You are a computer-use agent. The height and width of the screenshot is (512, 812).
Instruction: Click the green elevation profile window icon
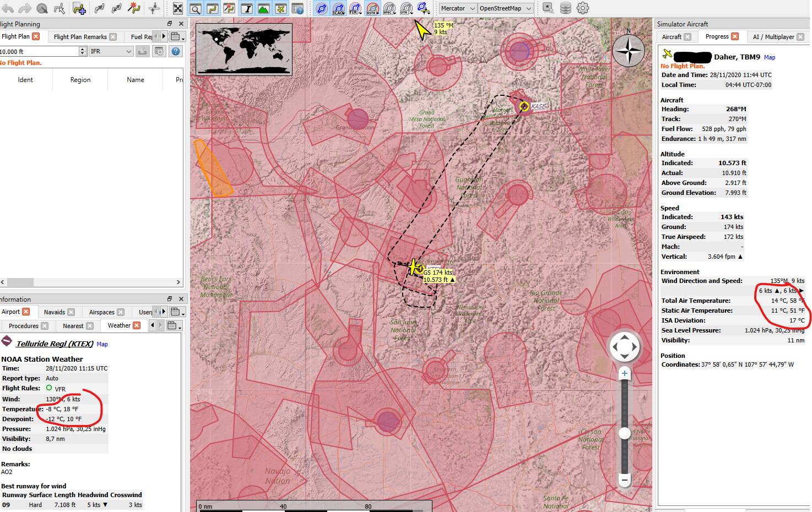pyautogui.click(x=263, y=9)
